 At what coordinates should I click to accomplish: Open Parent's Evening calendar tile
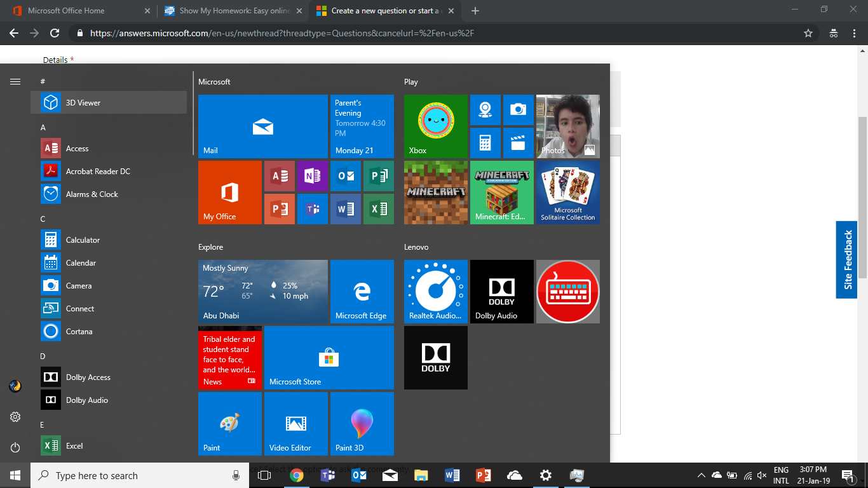[x=362, y=126]
